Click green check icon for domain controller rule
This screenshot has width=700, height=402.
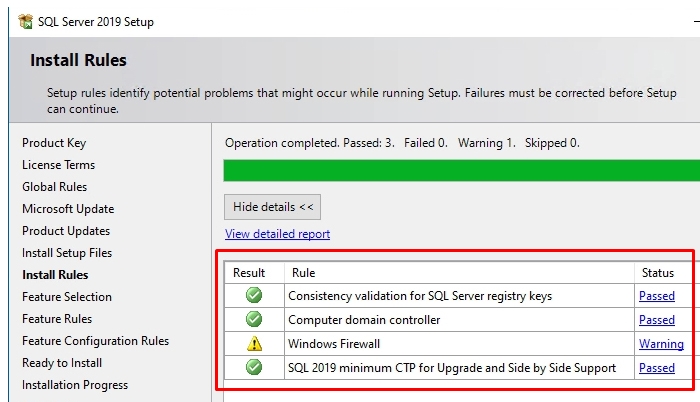pyautogui.click(x=254, y=319)
